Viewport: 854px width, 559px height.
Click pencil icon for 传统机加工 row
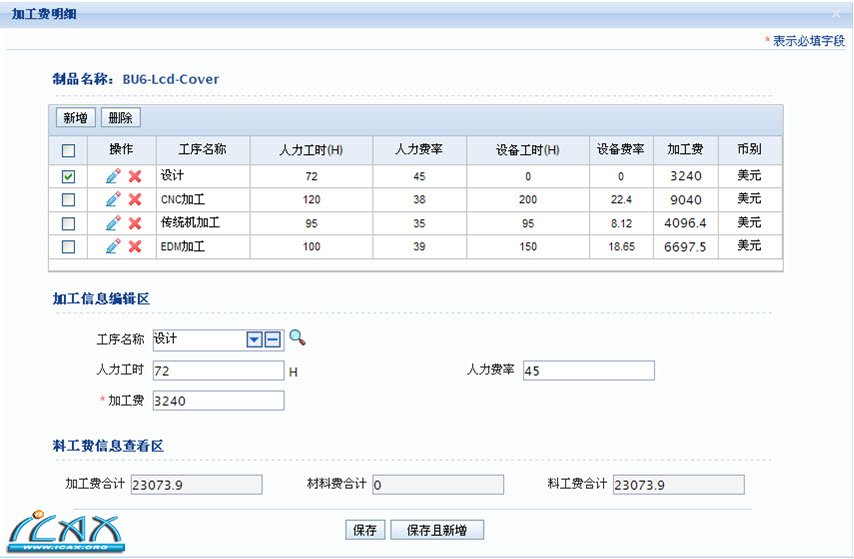113,223
